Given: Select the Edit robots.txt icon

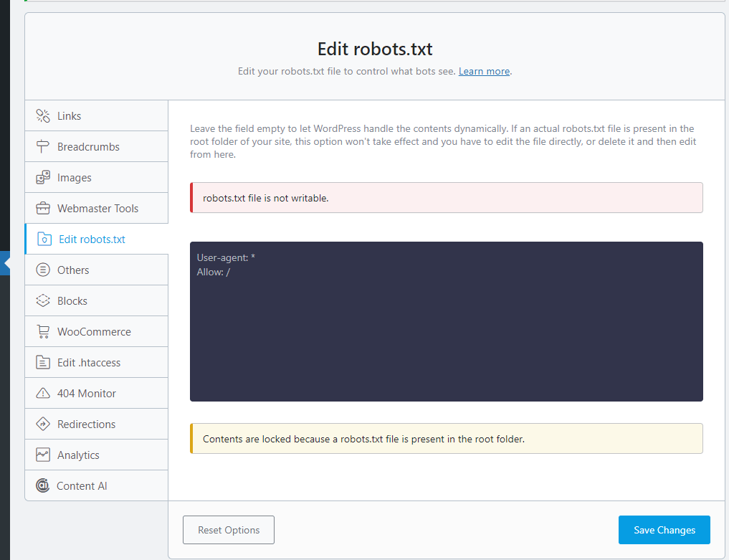Looking at the screenshot, I should coord(43,239).
